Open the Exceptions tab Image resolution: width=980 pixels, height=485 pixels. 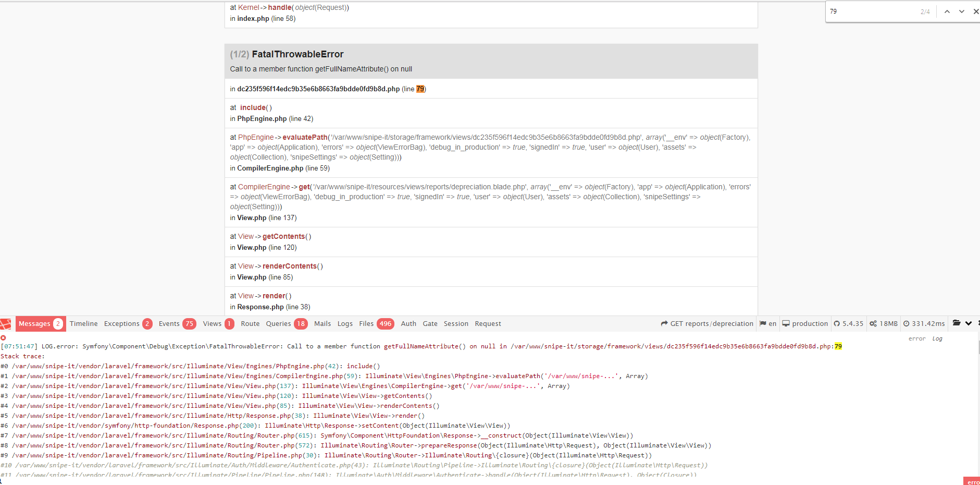(121, 323)
